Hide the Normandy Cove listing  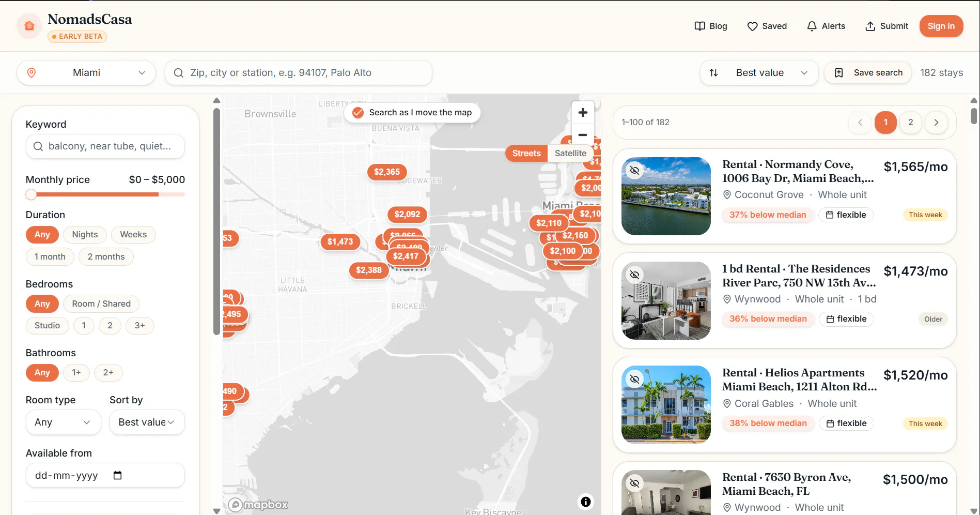pos(635,170)
